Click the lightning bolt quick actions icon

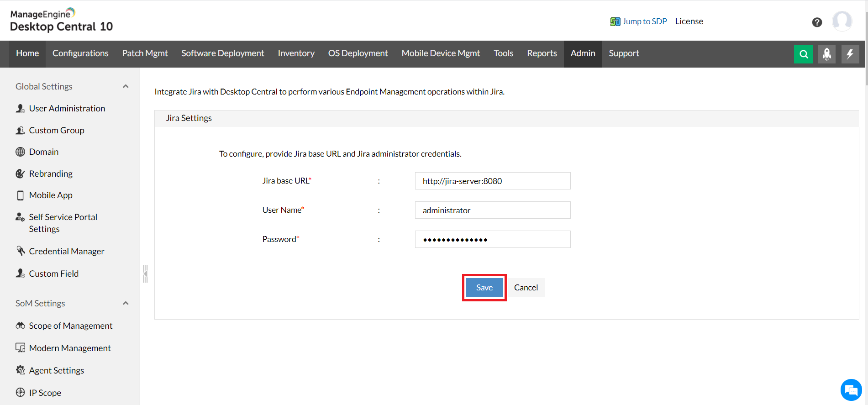point(850,54)
